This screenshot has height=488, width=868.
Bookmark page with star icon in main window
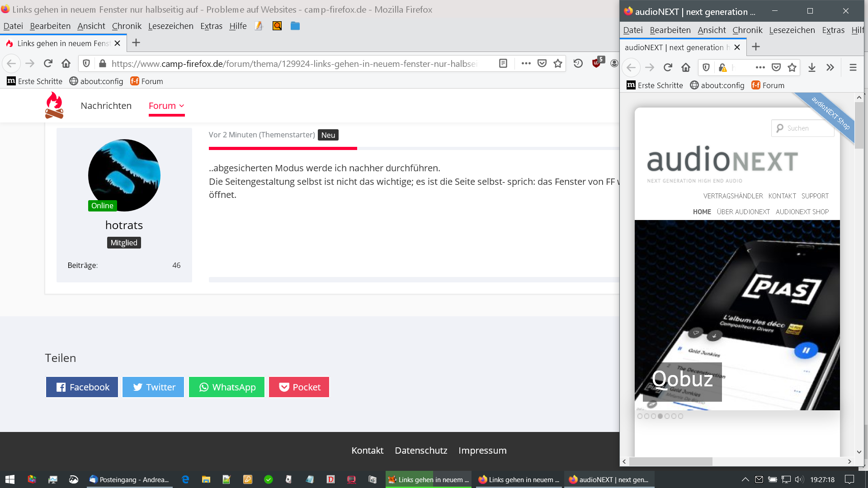click(x=558, y=64)
